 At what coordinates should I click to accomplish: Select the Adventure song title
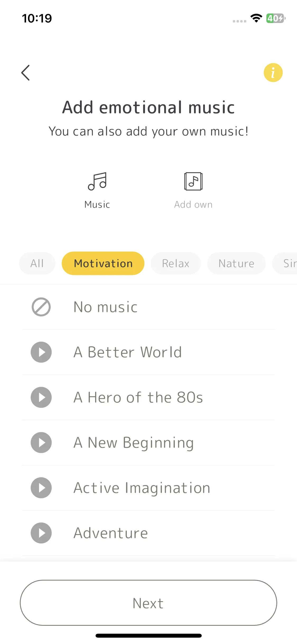(111, 533)
